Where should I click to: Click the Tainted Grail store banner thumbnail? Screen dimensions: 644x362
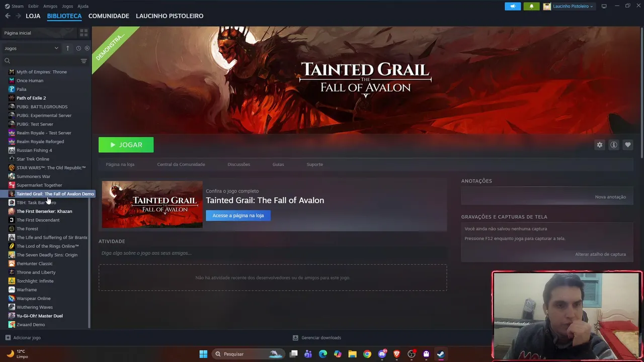pos(152,205)
